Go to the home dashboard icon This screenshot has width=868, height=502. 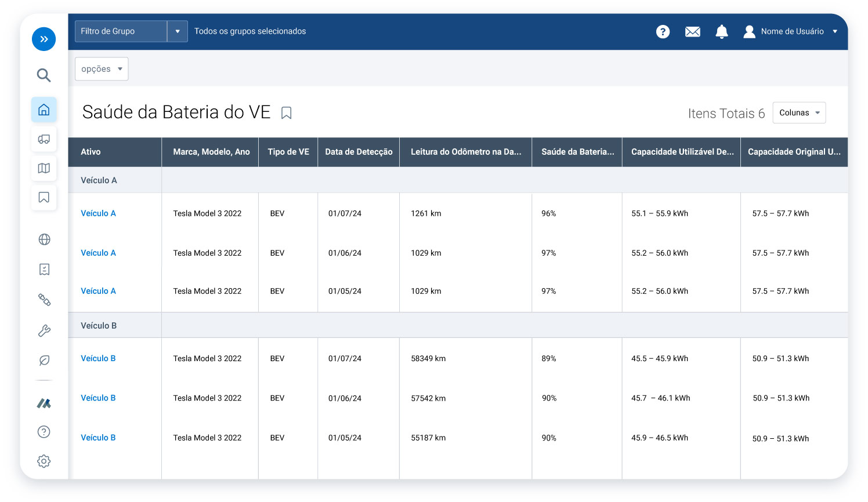coord(44,110)
